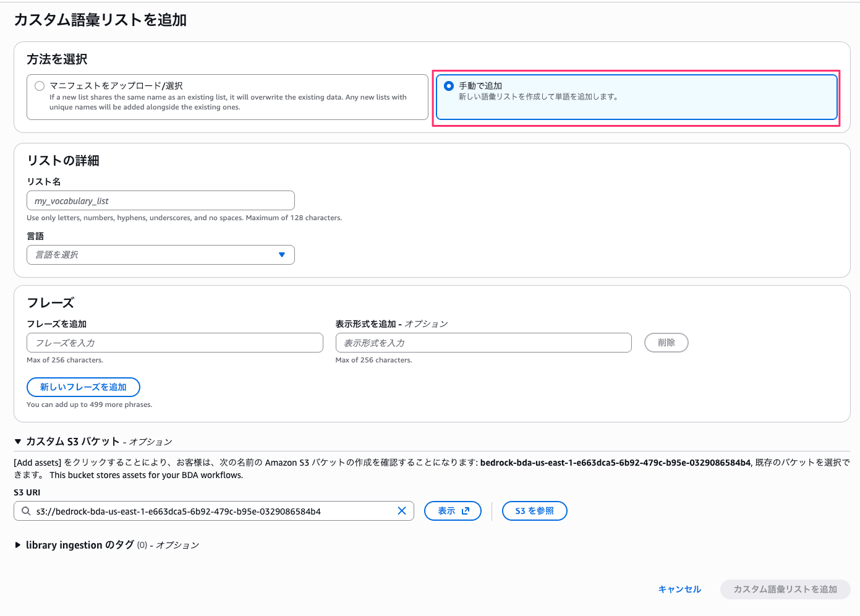This screenshot has height=616, width=860.
Task: Choose マニフェストをアップロード/選択 option
Action: 40,86
